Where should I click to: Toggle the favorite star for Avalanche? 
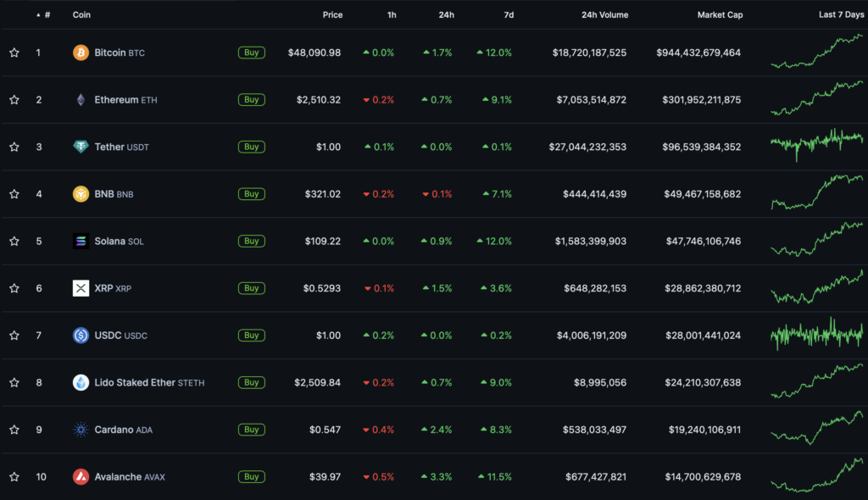tap(14, 476)
